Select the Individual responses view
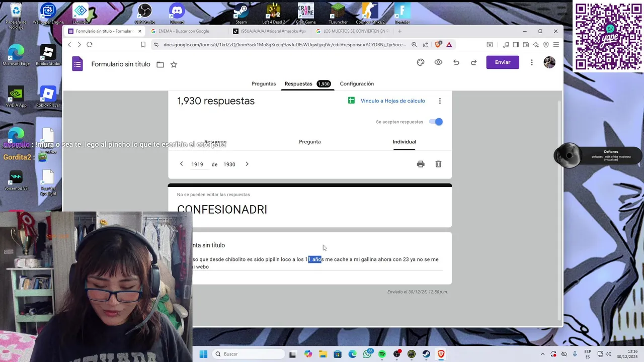The width and height of the screenshot is (644, 362). click(405, 142)
